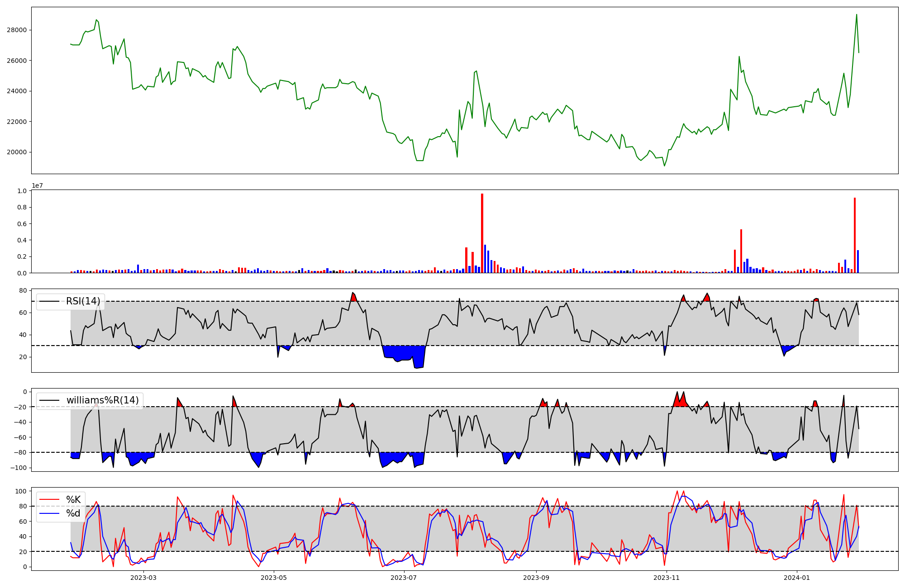Click the 80 tick on the RSI axis
Screen dimensions: 905x588
click(23, 290)
